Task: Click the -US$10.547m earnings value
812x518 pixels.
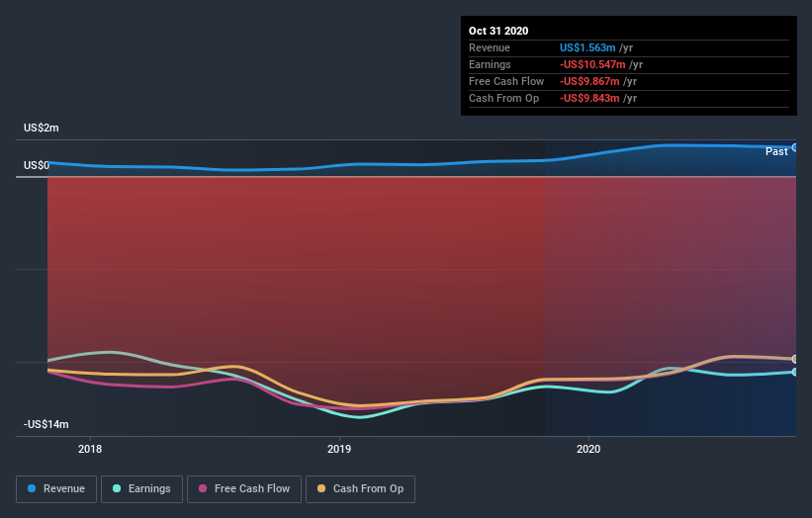Action: point(592,64)
